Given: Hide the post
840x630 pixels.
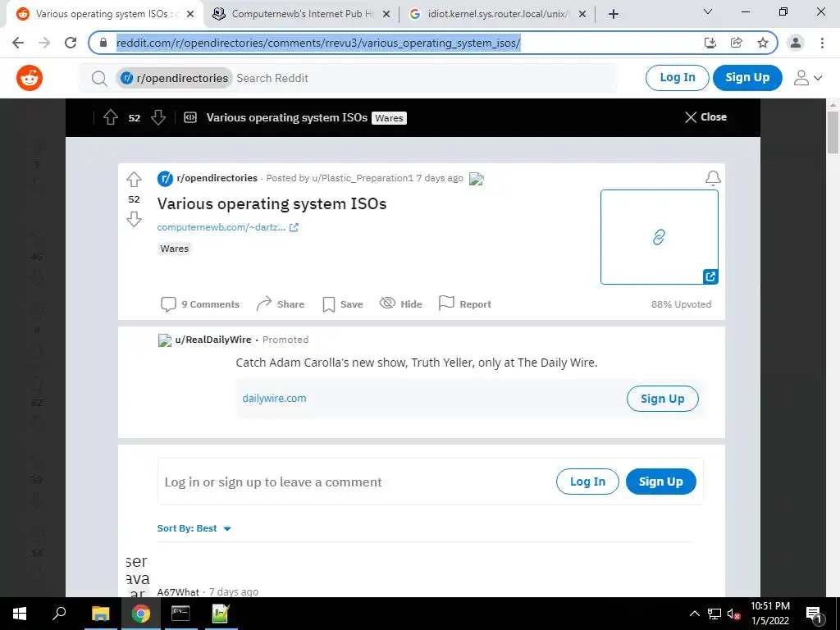Looking at the screenshot, I should [400, 304].
